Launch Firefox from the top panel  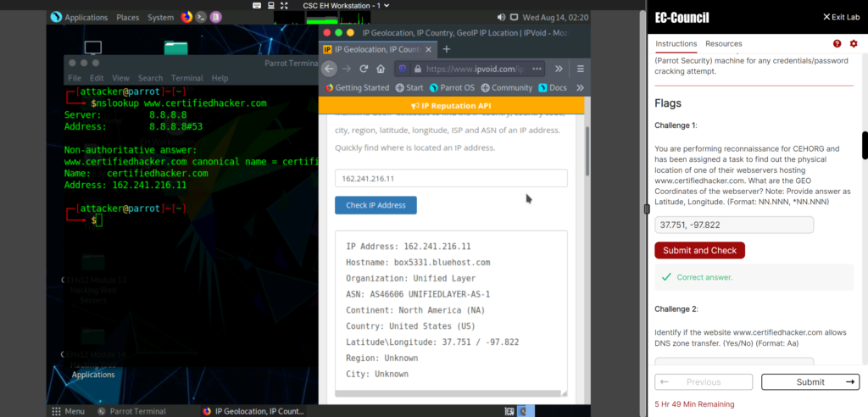186,17
